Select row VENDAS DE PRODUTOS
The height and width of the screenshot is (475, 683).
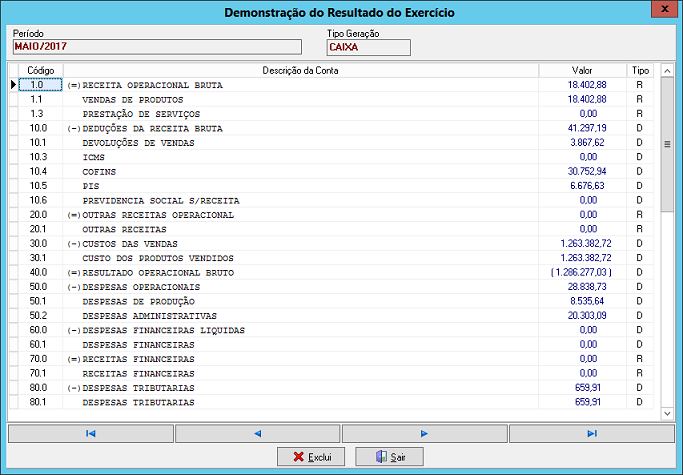331,99
